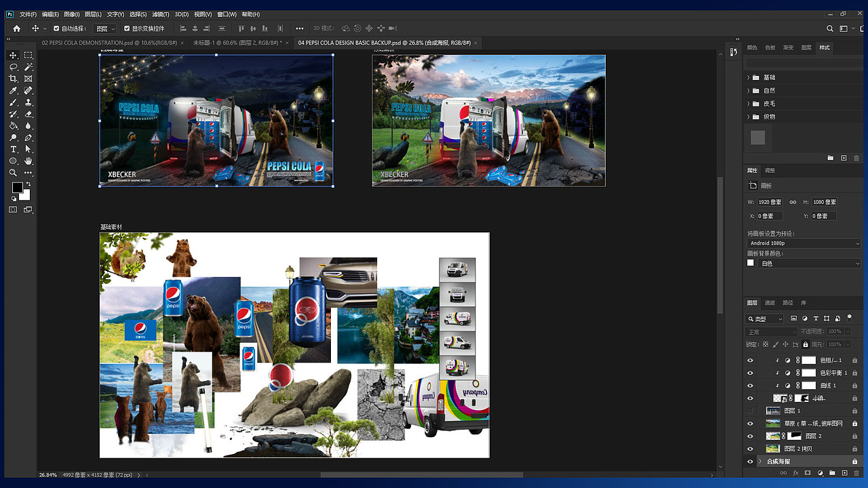Open the 图层(L) menu

(x=93, y=14)
